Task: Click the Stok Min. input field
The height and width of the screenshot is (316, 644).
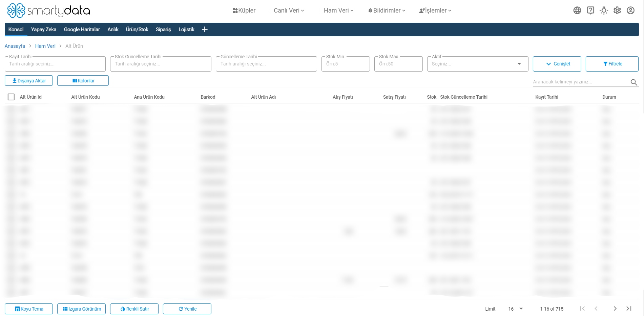Action: tap(346, 64)
